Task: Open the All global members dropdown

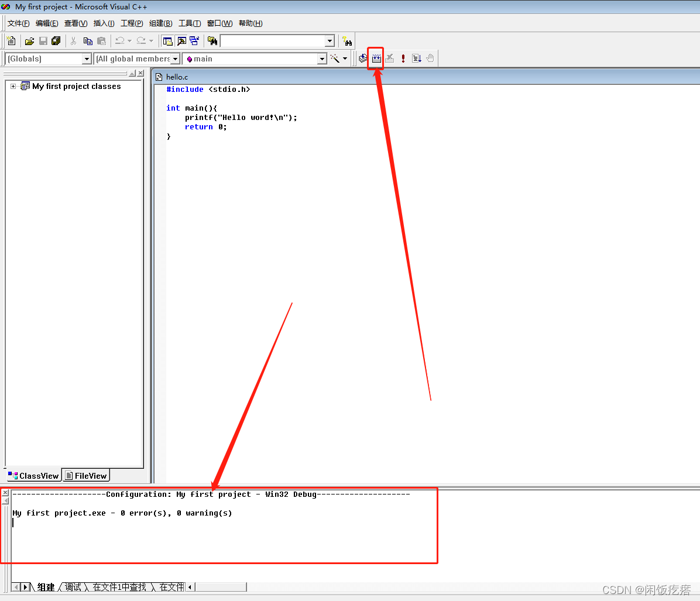Action: point(176,59)
